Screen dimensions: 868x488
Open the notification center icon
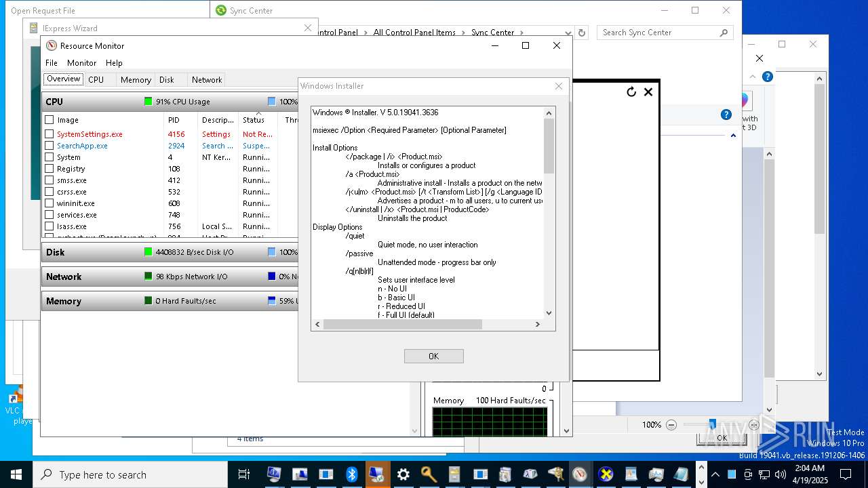click(x=846, y=474)
